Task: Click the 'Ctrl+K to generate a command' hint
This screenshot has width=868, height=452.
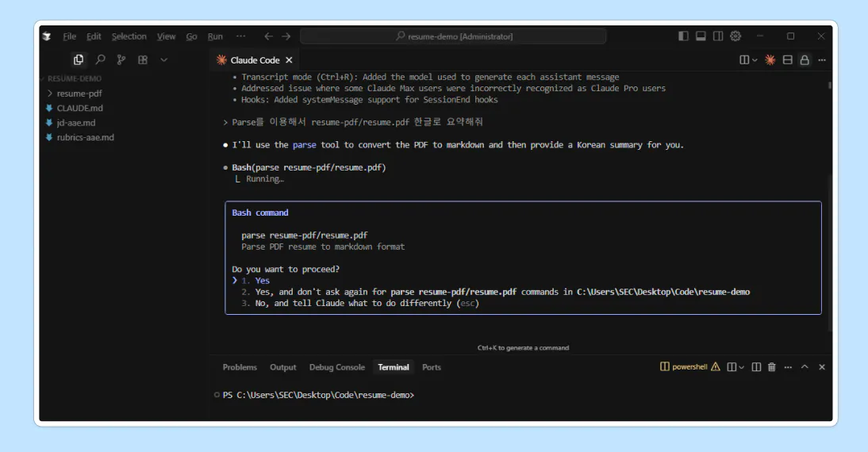Action: [523, 348]
